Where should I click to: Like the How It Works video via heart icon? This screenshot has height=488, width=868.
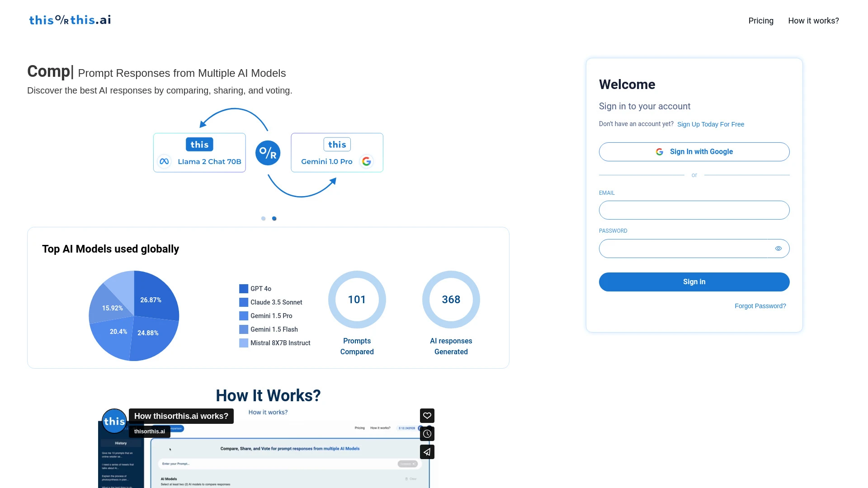[x=427, y=415]
